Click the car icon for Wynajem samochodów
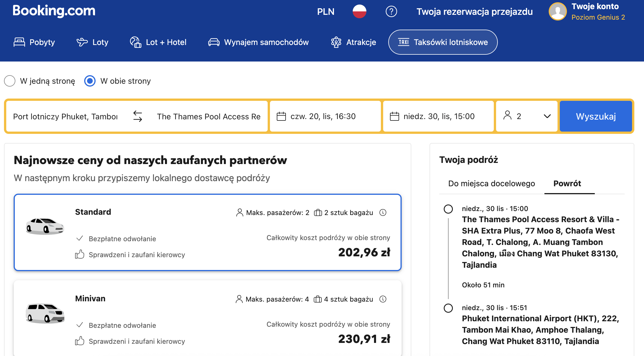This screenshot has height=356, width=644. (x=214, y=42)
